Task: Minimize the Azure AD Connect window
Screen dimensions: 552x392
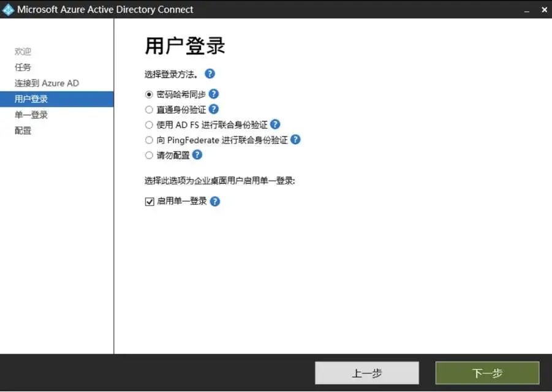Action: point(527,10)
